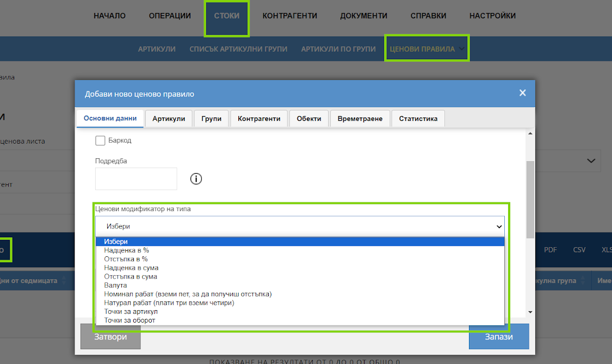Close the Добави ново ценово правило dialog

tap(523, 93)
